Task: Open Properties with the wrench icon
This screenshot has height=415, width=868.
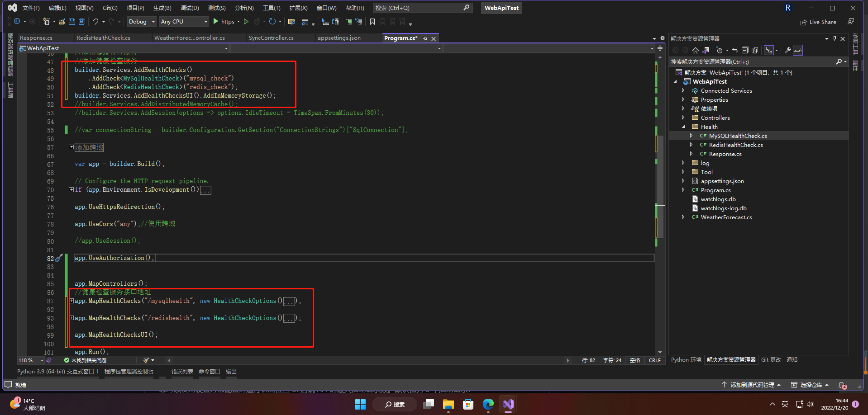Action: click(788, 50)
